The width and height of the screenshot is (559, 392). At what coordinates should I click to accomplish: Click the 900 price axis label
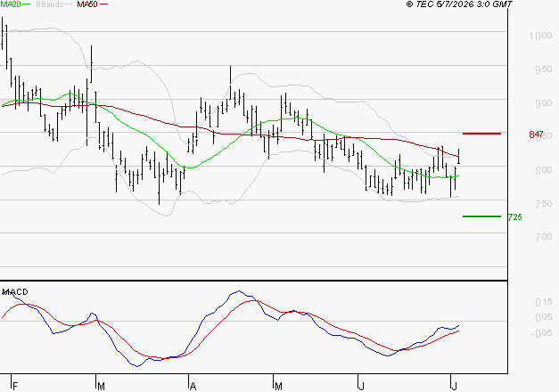(544, 103)
